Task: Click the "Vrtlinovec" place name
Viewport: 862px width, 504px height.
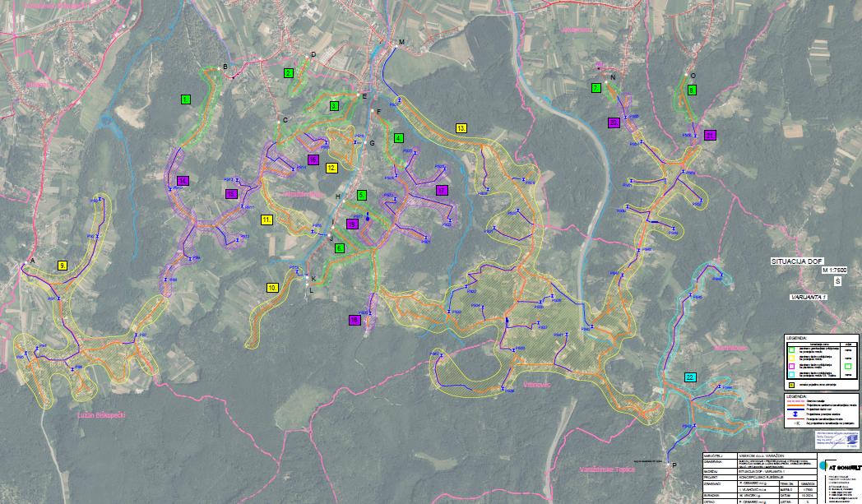Action: tap(537, 386)
